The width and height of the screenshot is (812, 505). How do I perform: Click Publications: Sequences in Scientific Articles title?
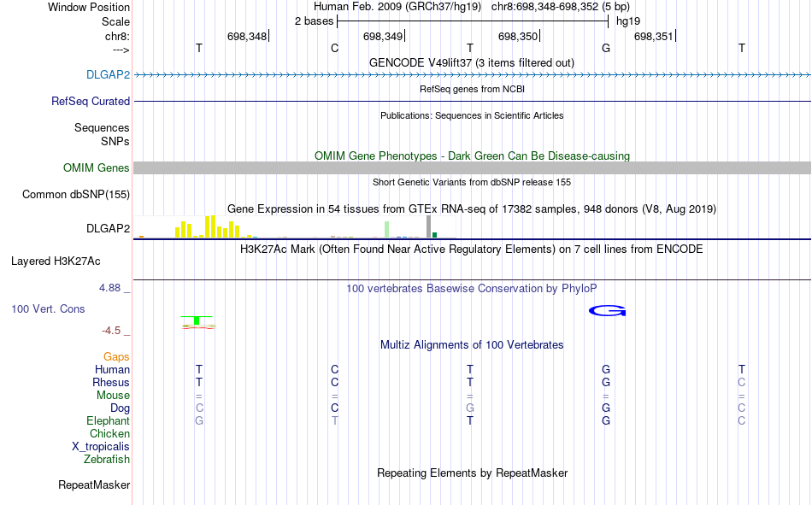click(472, 115)
